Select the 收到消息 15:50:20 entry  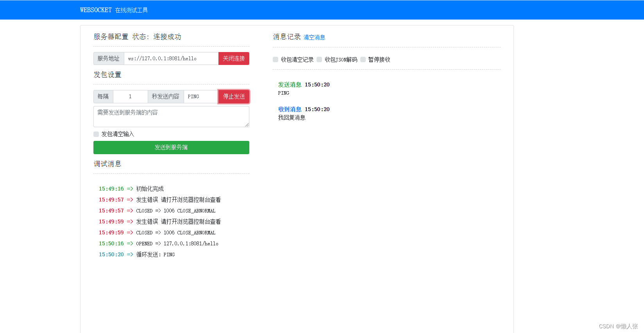point(304,109)
